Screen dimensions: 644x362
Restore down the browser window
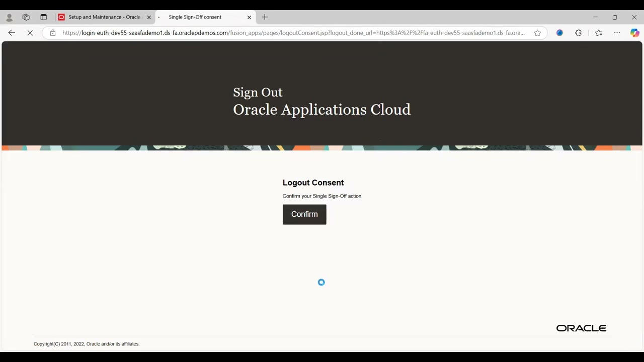pos(615,17)
